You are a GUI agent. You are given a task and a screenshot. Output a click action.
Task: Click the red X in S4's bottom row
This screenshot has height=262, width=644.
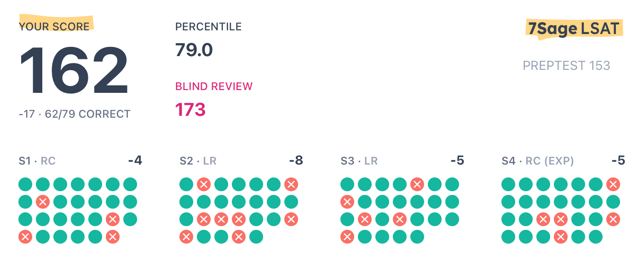click(561, 237)
